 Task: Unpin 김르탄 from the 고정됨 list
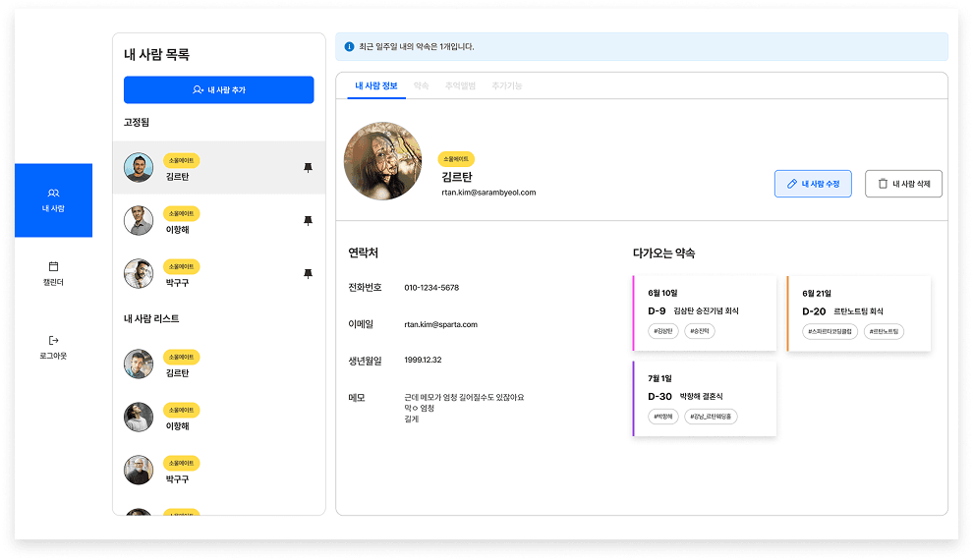308,168
